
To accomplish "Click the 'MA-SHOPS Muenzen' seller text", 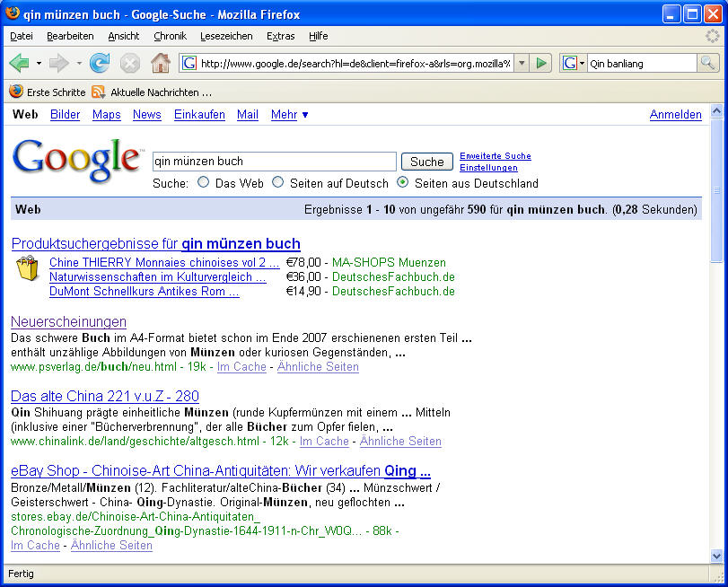I will tap(389, 262).
